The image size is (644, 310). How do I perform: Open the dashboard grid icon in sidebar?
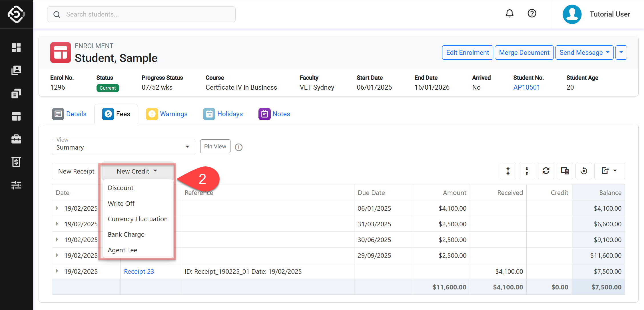16,48
